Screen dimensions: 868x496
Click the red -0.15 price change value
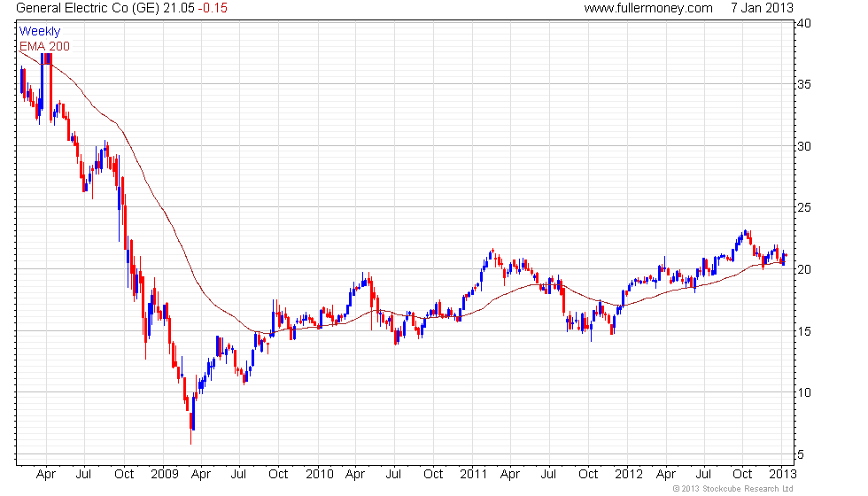(x=213, y=8)
